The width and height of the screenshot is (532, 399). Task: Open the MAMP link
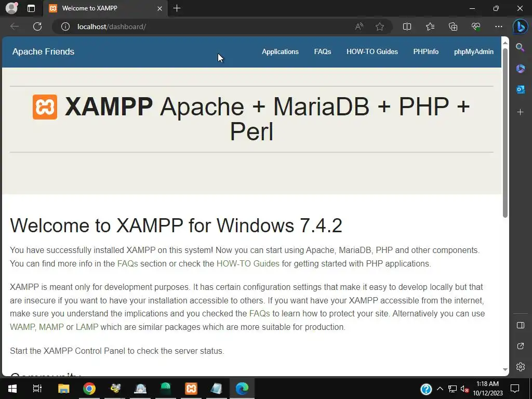[x=51, y=327]
